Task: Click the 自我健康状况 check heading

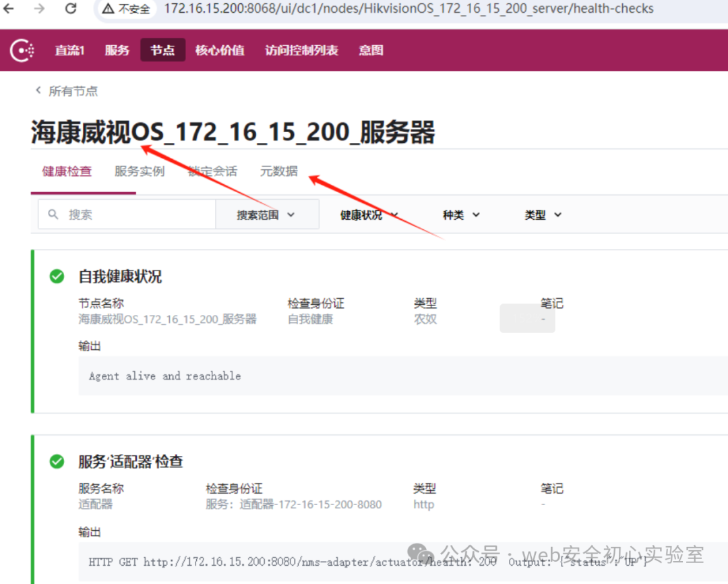Action: pos(120,277)
